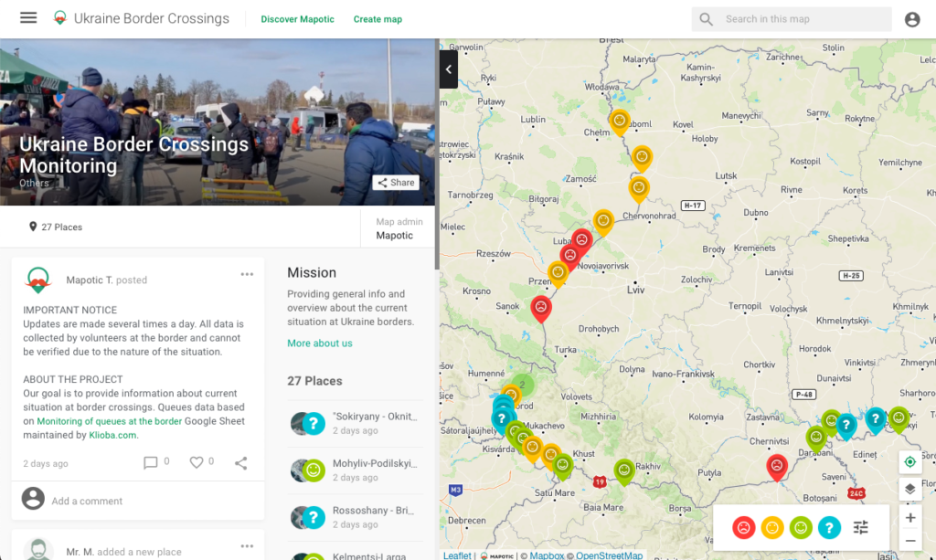Click the Mapotic T. author avatar
The height and width of the screenshot is (560, 936).
click(38, 280)
